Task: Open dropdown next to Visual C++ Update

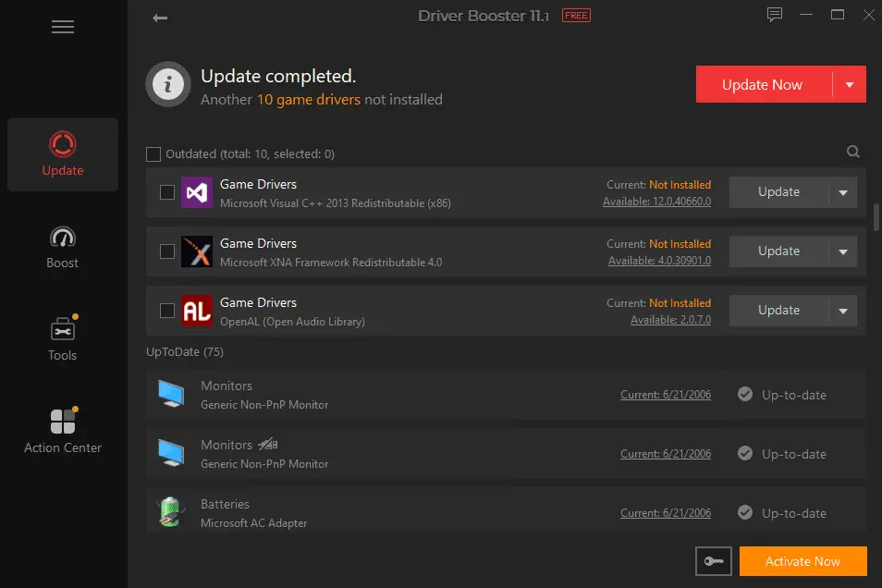Action: click(x=842, y=192)
